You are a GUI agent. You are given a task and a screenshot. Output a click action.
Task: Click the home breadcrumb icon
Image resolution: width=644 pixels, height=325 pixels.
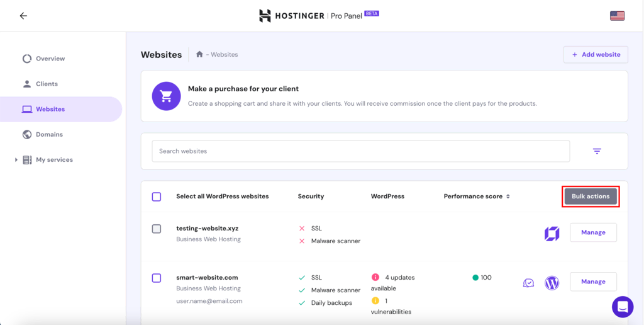(x=199, y=54)
